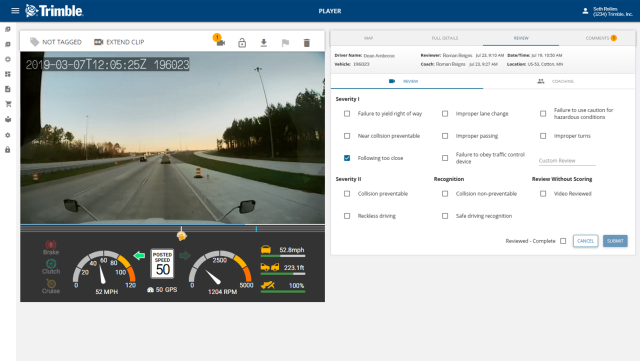Click the EXTEND CLIP button label
The image size is (640, 361).
coord(125,42)
